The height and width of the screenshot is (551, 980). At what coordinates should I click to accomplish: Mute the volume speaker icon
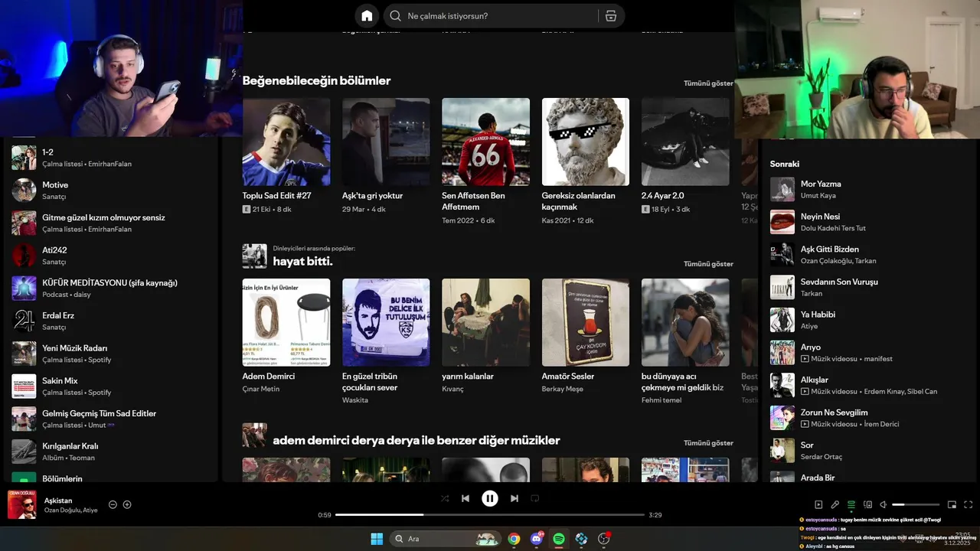[884, 504]
